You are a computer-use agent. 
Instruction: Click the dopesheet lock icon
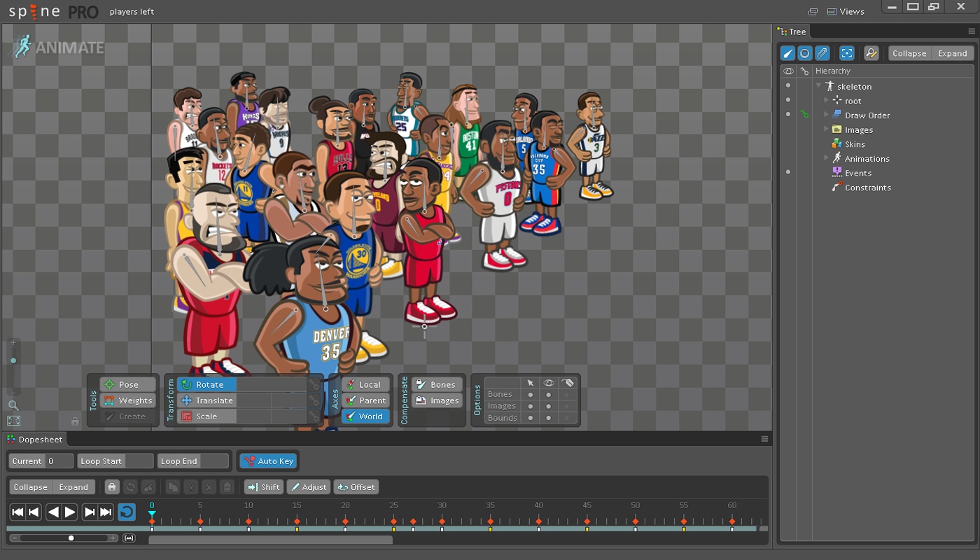point(112,486)
